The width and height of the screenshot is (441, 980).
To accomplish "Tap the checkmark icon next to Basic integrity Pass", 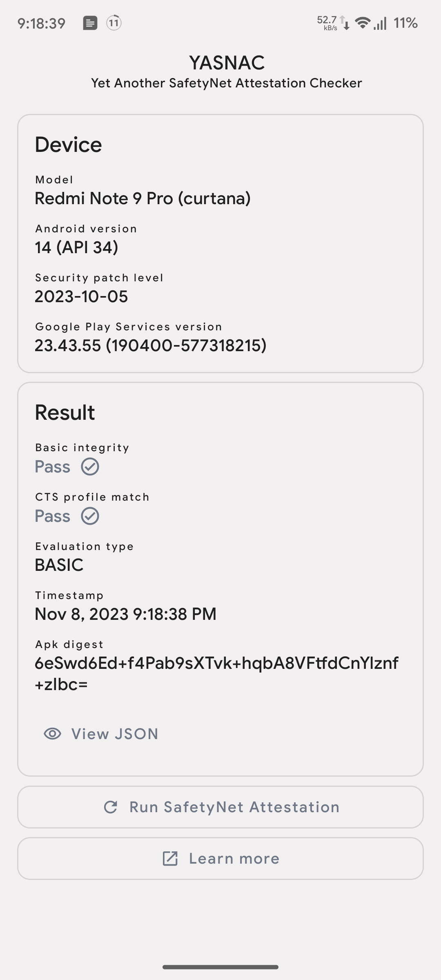I will [x=91, y=467].
